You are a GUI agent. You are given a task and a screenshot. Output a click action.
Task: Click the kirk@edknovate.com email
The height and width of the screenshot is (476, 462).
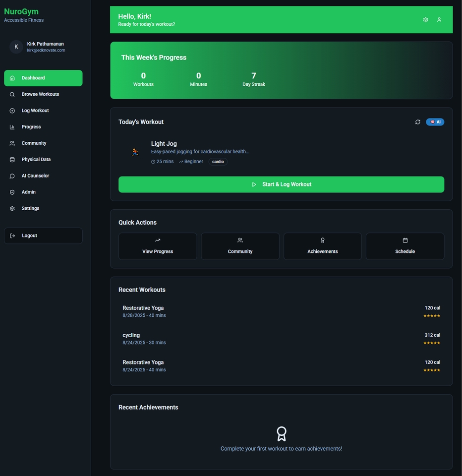click(x=46, y=51)
